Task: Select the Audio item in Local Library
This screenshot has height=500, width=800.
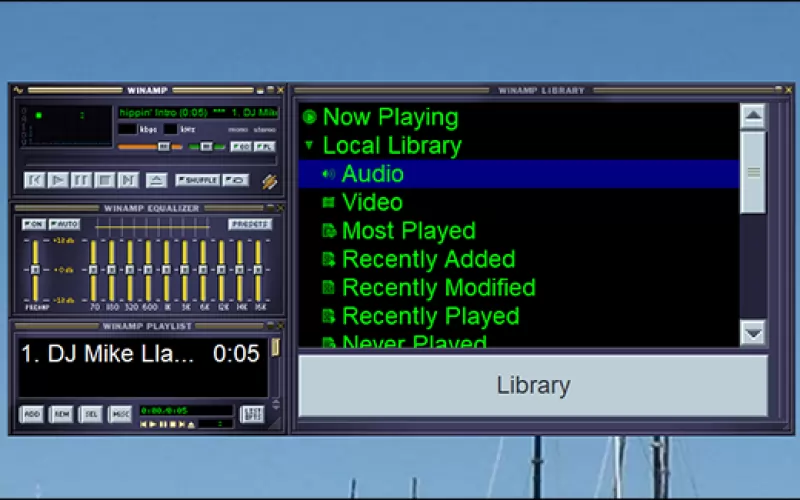Action: [x=519, y=174]
